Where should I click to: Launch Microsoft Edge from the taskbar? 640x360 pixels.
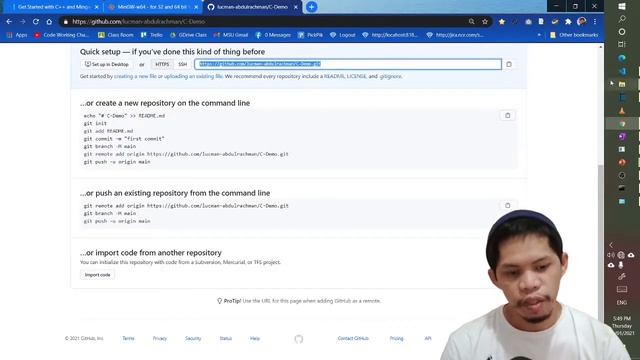622,58
